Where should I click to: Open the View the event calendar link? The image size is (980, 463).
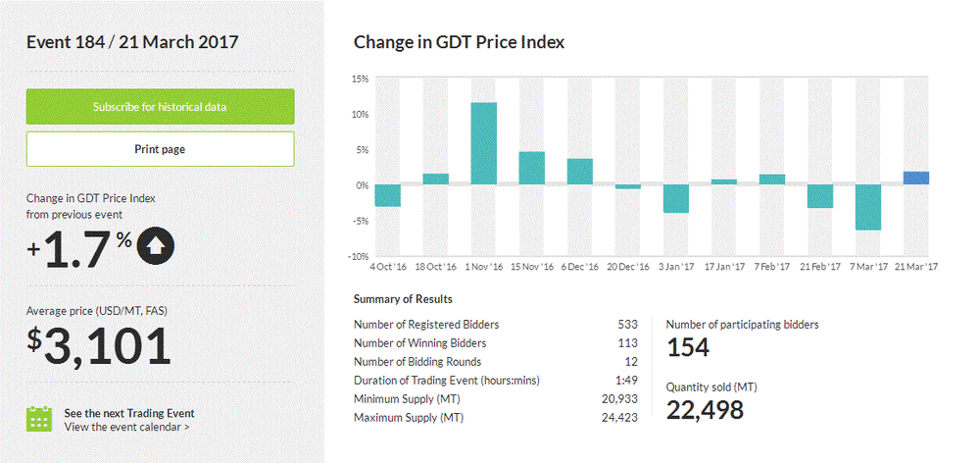click(126, 428)
